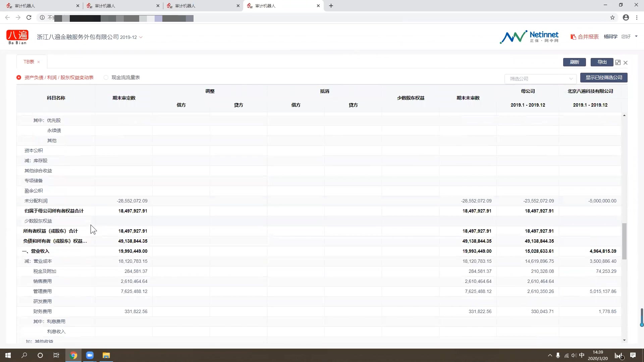The height and width of the screenshot is (362, 644).
Task: View site information icon in address bar
Action: (x=42, y=17)
